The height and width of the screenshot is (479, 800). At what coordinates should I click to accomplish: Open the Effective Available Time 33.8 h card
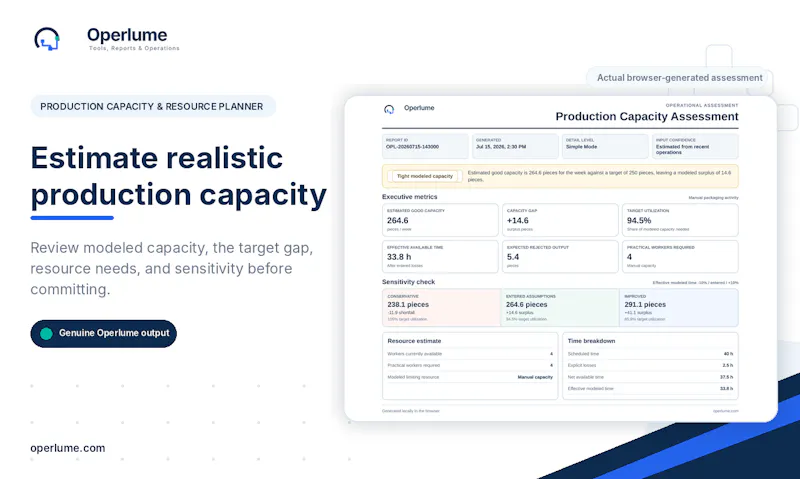tap(440, 257)
